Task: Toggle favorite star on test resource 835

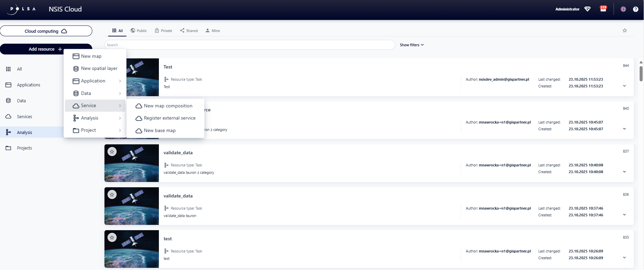Action: point(112,238)
